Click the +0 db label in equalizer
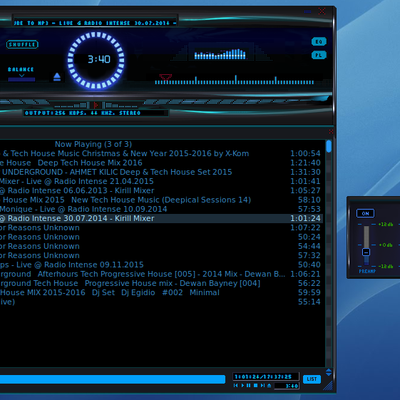 tap(386, 245)
